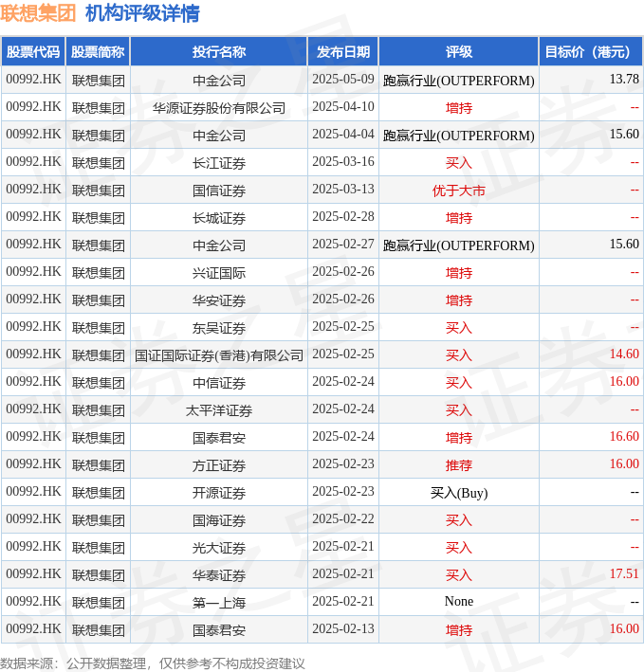Click target price 16.60
The height and width of the screenshot is (672, 644).
[624, 436]
